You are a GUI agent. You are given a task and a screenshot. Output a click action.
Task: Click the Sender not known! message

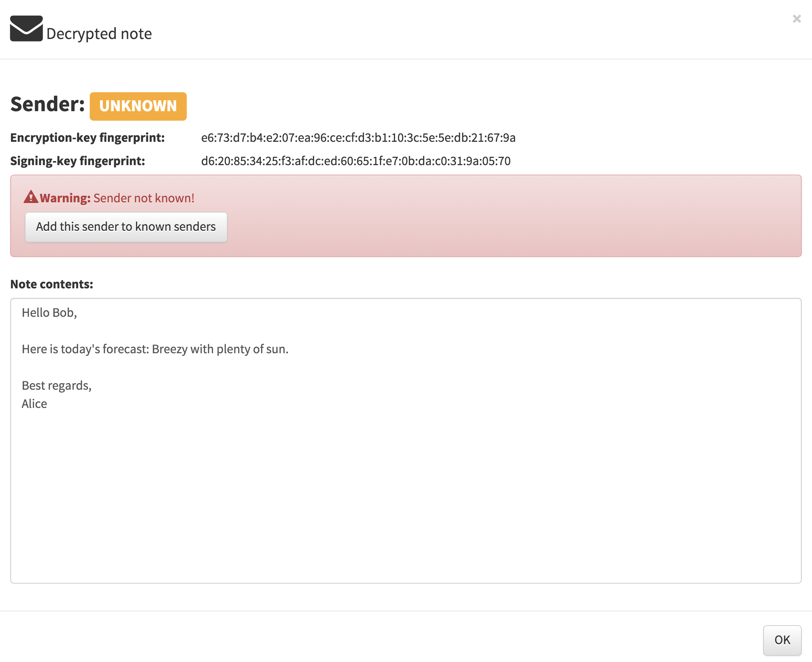(144, 198)
